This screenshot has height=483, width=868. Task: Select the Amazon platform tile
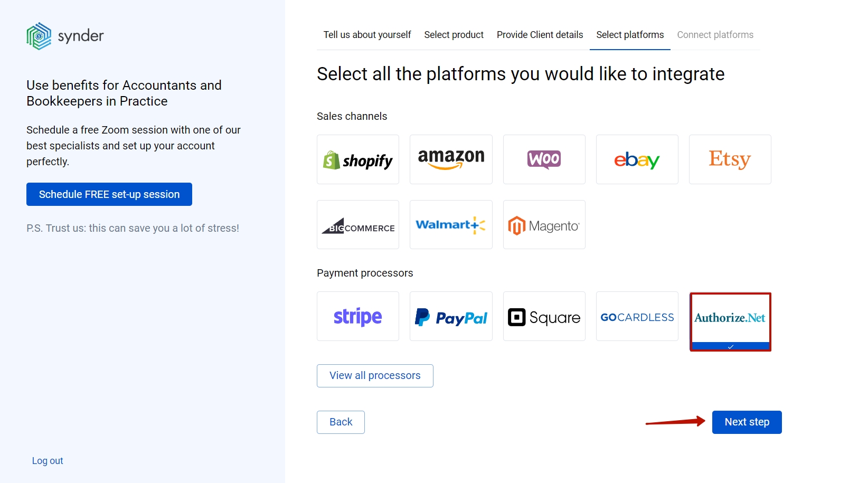[451, 159]
